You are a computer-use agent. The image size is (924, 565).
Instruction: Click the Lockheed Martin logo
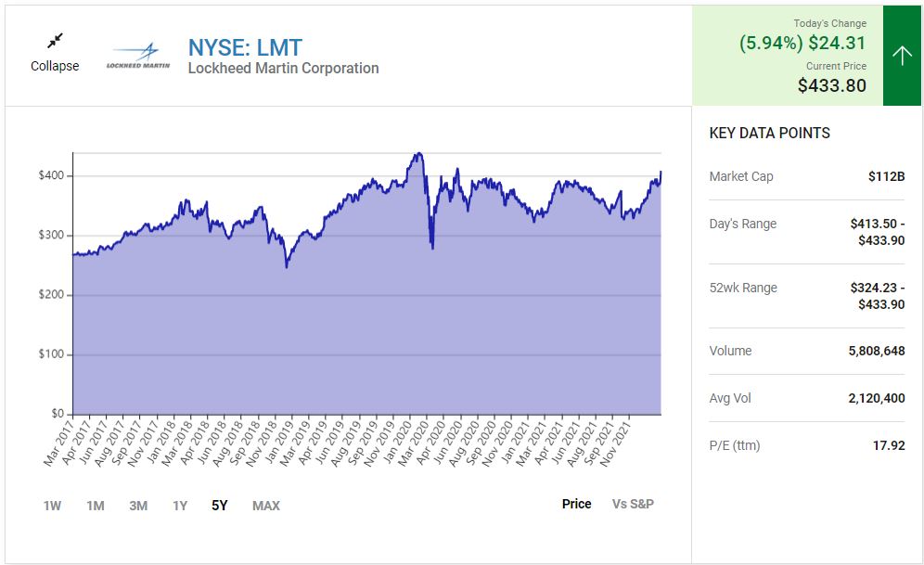(x=138, y=57)
